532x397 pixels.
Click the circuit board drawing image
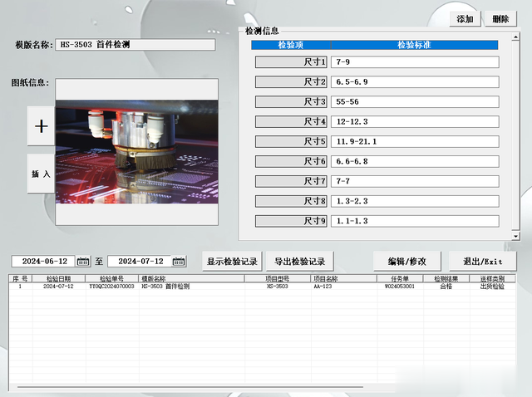[x=136, y=151]
